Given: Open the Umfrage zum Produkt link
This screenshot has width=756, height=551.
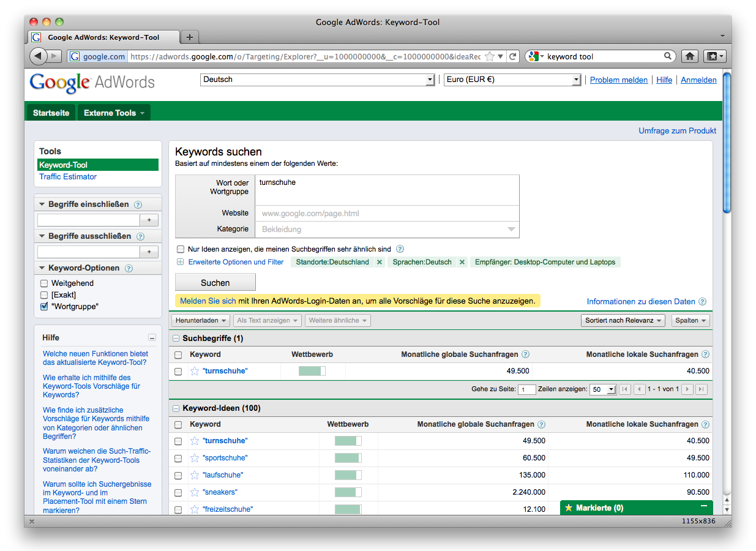Looking at the screenshot, I should pyautogui.click(x=678, y=130).
